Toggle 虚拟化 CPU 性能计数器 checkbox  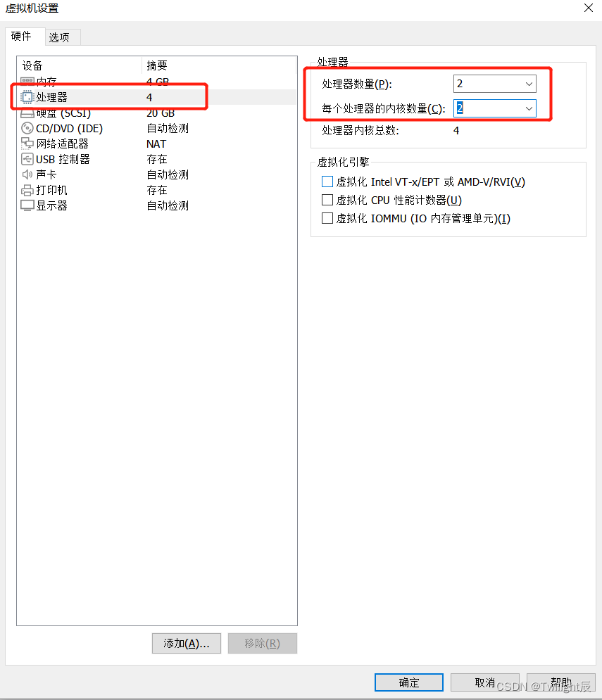[327, 200]
